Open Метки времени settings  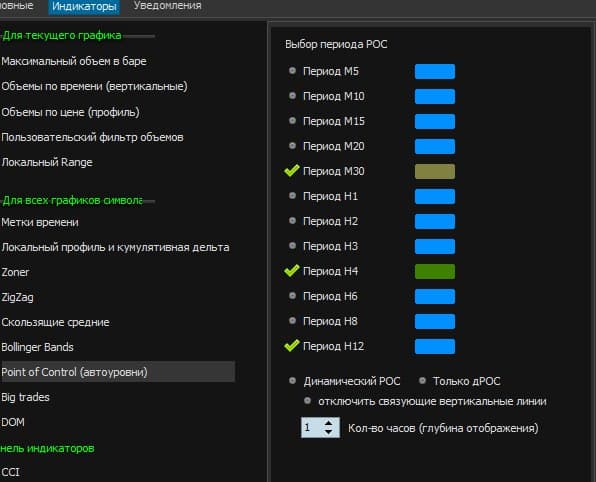click(40, 222)
